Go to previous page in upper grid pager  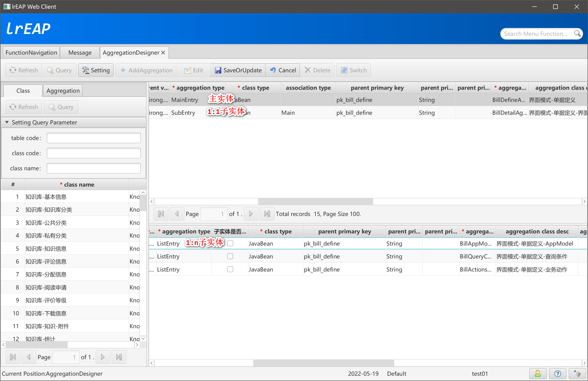tap(177, 214)
